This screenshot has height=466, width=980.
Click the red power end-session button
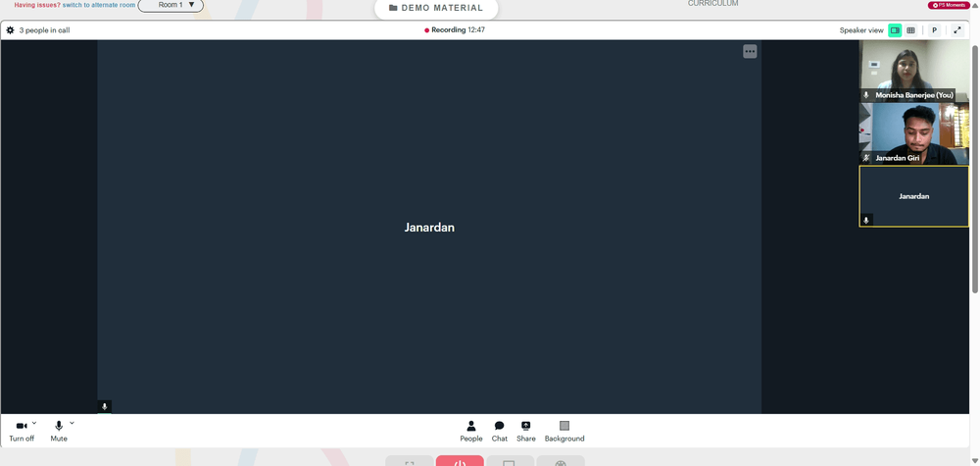tap(460, 462)
